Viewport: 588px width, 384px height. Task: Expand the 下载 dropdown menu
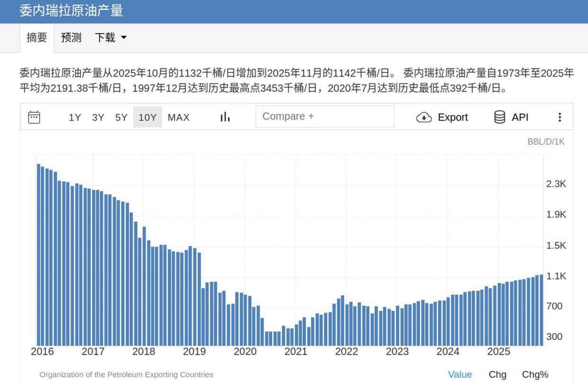point(105,38)
